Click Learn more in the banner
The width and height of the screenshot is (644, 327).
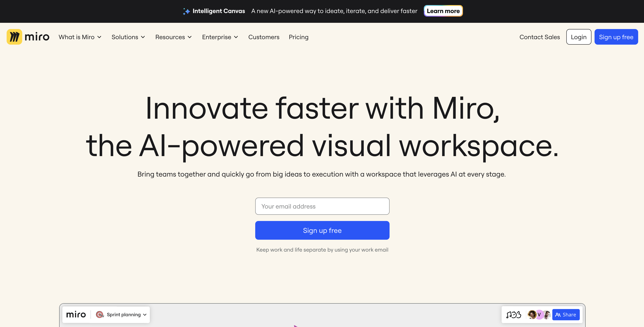443,11
